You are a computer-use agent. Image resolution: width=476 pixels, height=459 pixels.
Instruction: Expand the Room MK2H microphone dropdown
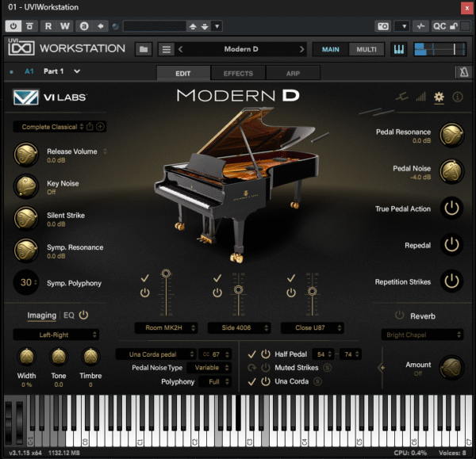click(x=165, y=327)
